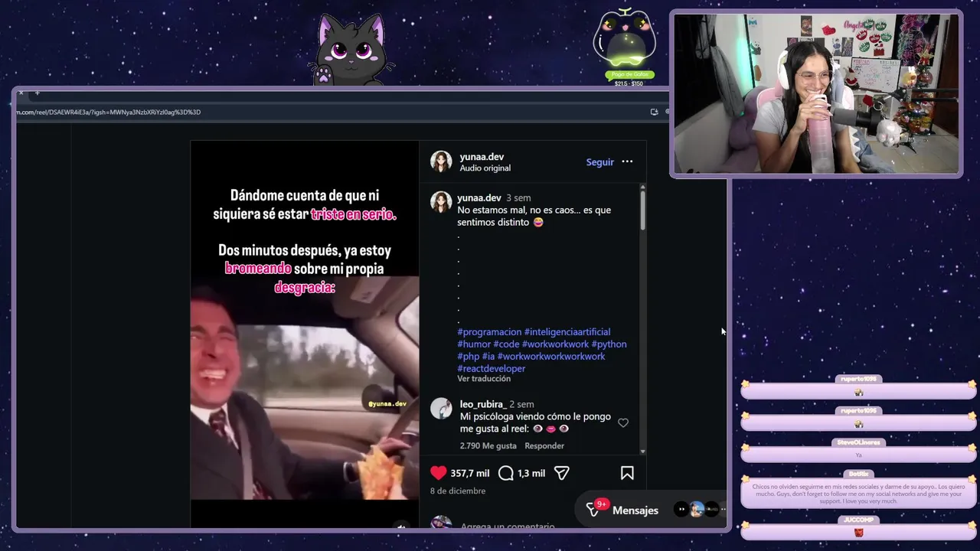The width and height of the screenshot is (980, 551).
Task: Click the BotRix chat message about social networks
Action: [857, 493]
